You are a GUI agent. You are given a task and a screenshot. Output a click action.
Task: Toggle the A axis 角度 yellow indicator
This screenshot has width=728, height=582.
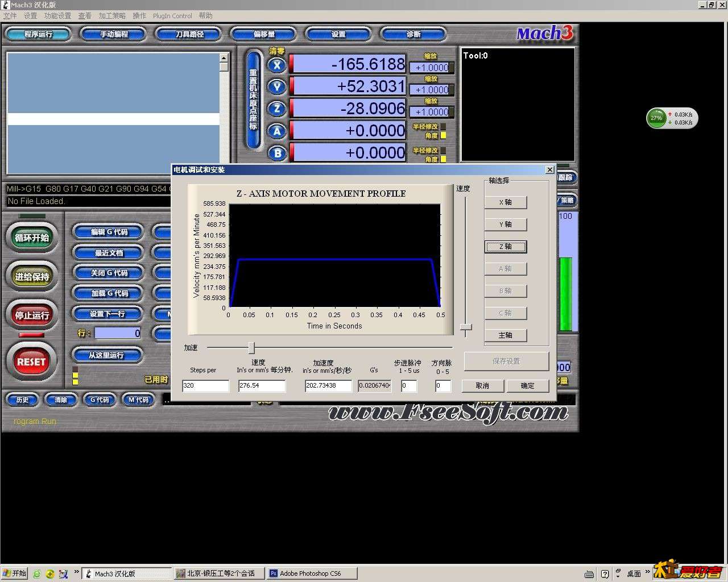(x=443, y=135)
